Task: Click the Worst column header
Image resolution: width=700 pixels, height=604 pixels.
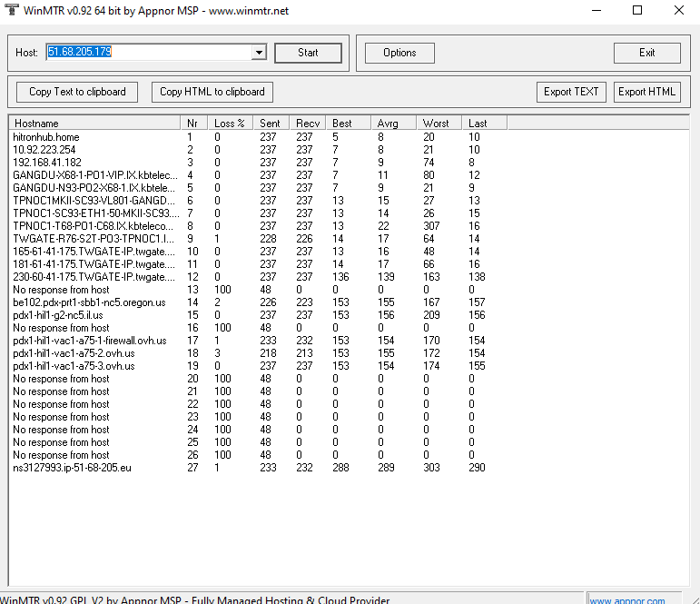Action: click(439, 123)
